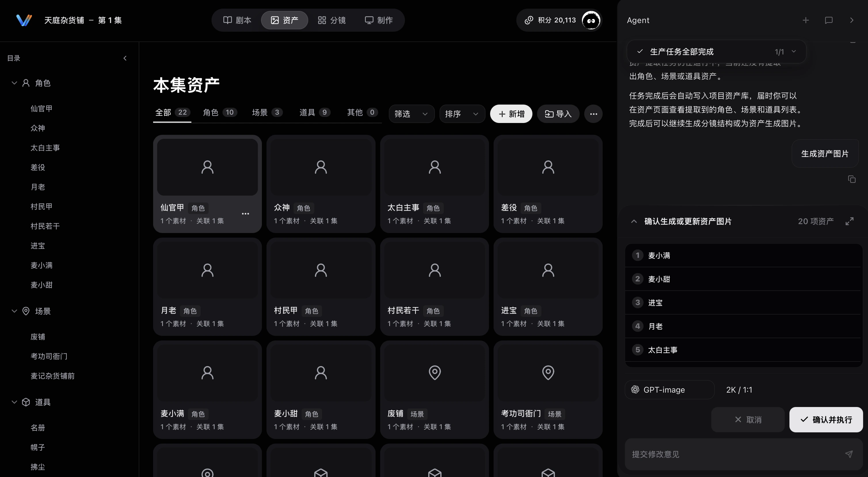
Task: Click the 废铺 scene card thumbnail
Action: pyautogui.click(x=434, y=372)
